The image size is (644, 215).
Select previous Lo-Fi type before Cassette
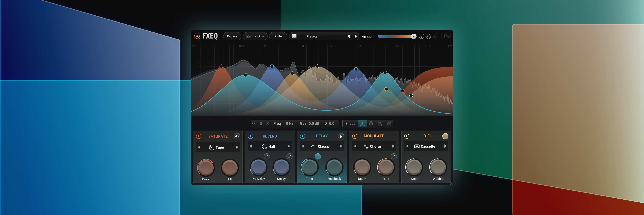pyautogui.click(x=407, y=146)
